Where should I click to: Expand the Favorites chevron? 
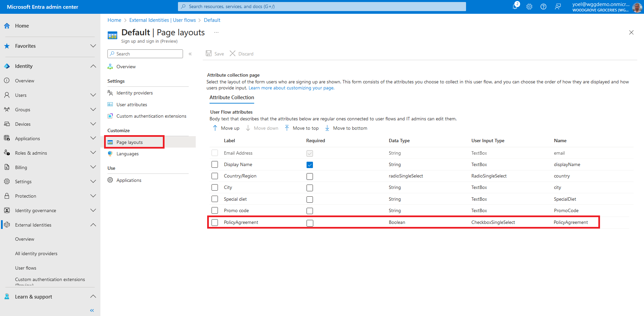coord(93,46)
